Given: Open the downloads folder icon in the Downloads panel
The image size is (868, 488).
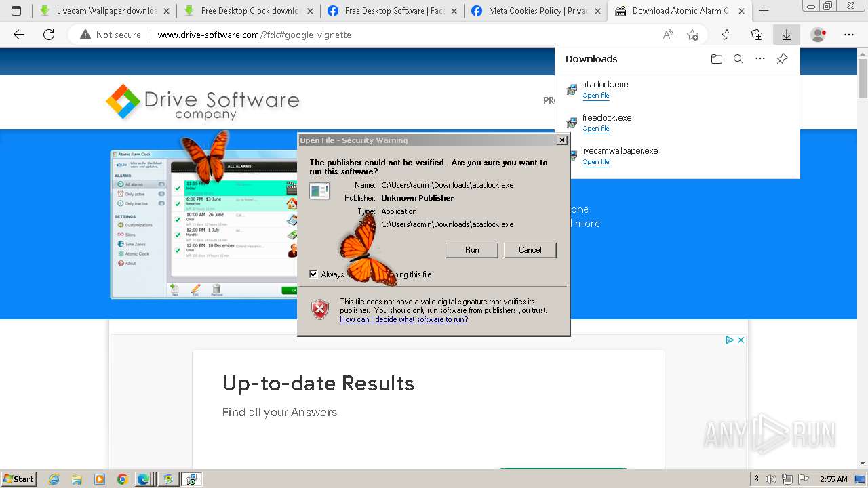Looking at the screenshot, I should pos(717,59).
